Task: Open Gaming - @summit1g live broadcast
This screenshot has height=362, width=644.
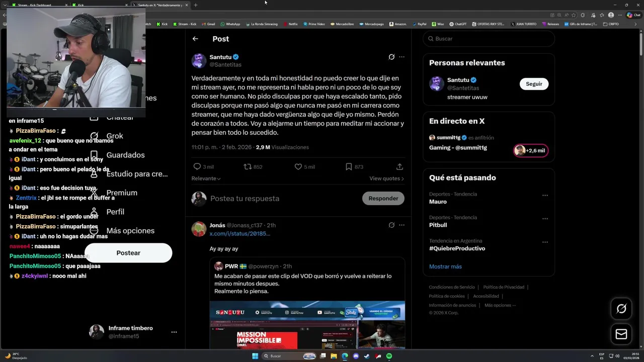Action: (x=458, y=148)
